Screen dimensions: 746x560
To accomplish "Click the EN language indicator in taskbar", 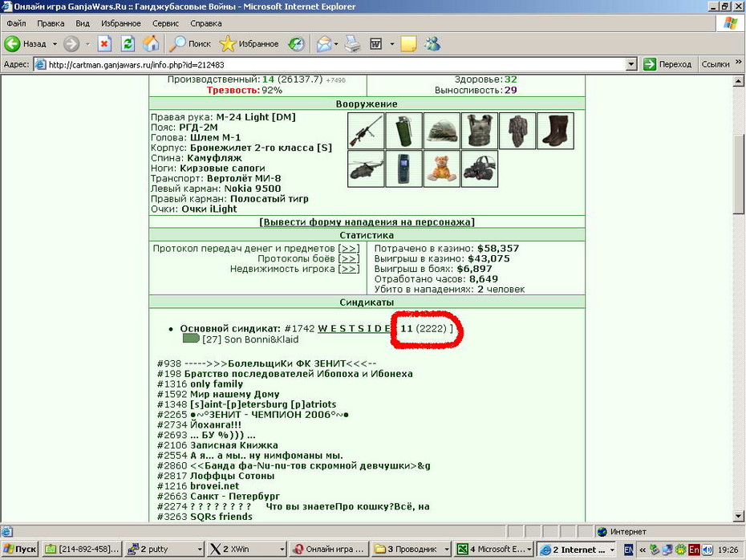I will (x=628, y=550).
